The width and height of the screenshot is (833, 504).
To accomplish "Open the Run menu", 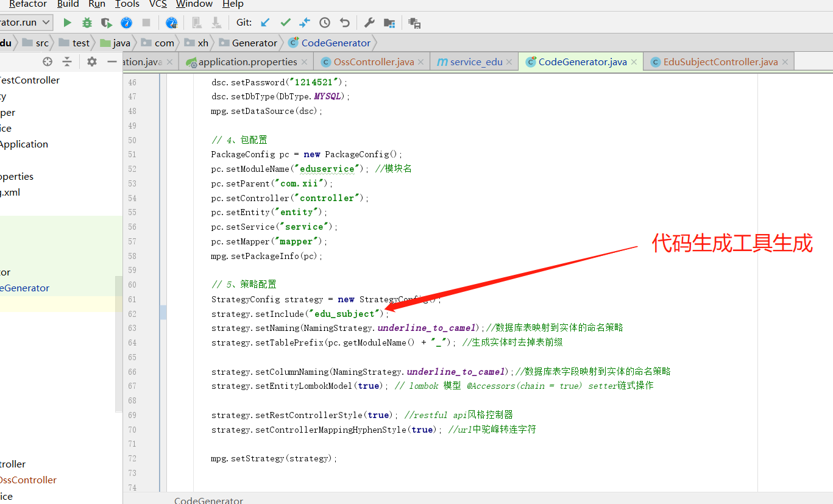I will [97, 4].
